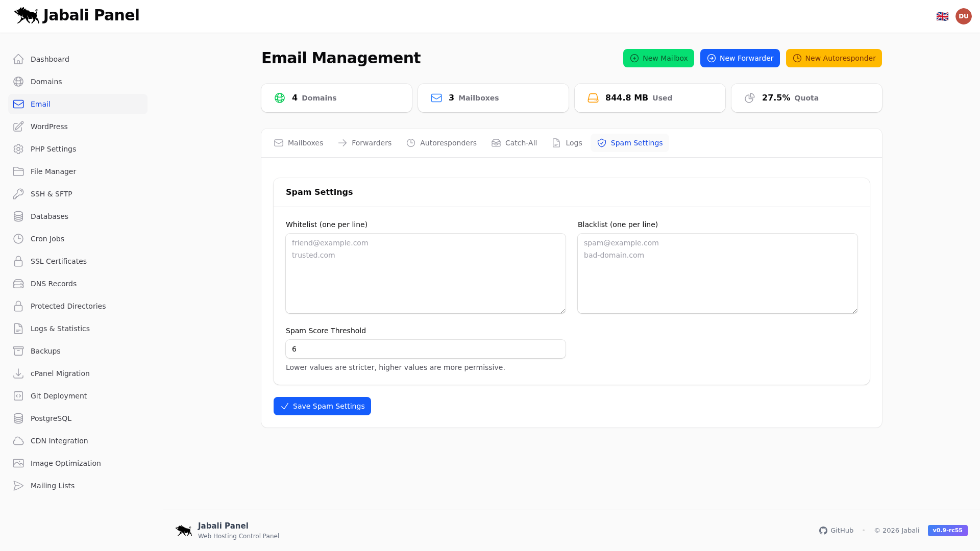This screenshot has width=980, height=551.
Task: Open the Image Optimization picture icon
Action: tap(18, 463)
